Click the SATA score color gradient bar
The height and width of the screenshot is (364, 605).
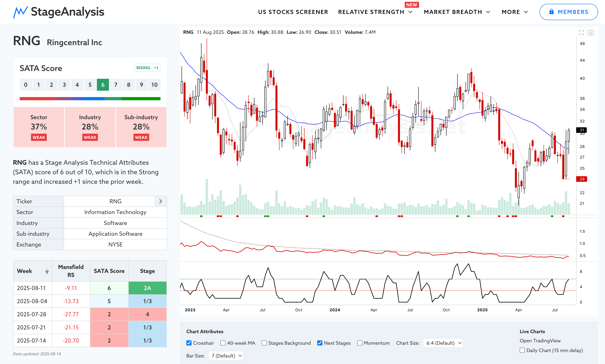(x=90, y=99)
